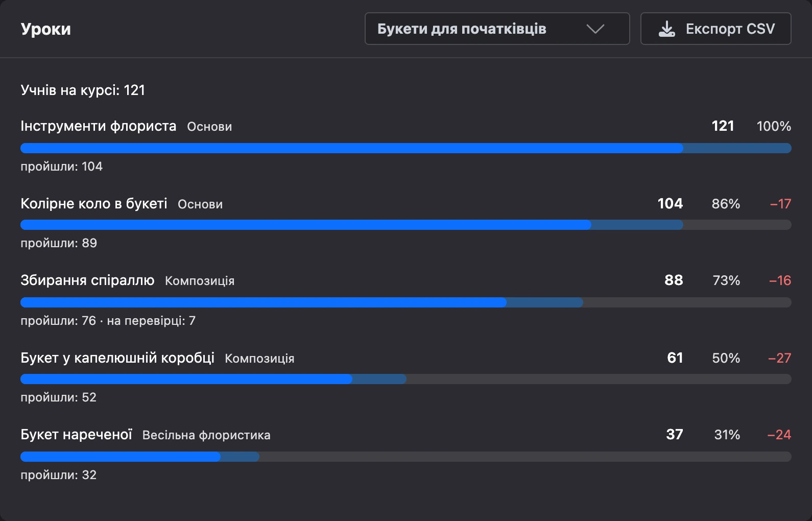Click the progress bar of Букет нареченої
This screenshot has height=521, width=812.
(405, 457)
